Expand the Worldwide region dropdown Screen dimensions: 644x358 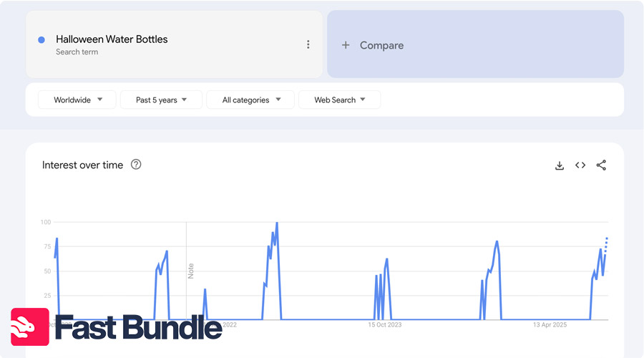(x=77, y=100)
